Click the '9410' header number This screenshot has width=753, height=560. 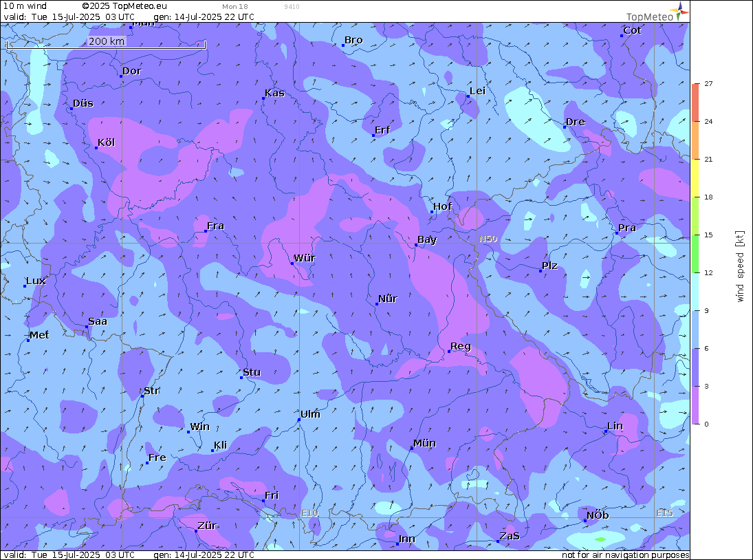292,7
